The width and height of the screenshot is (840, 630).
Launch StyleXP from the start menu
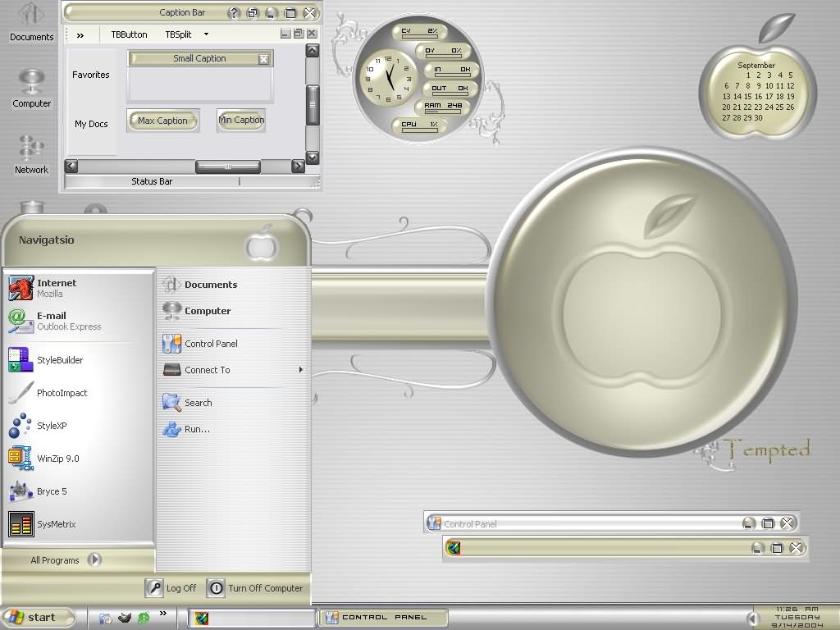point(80,426)
